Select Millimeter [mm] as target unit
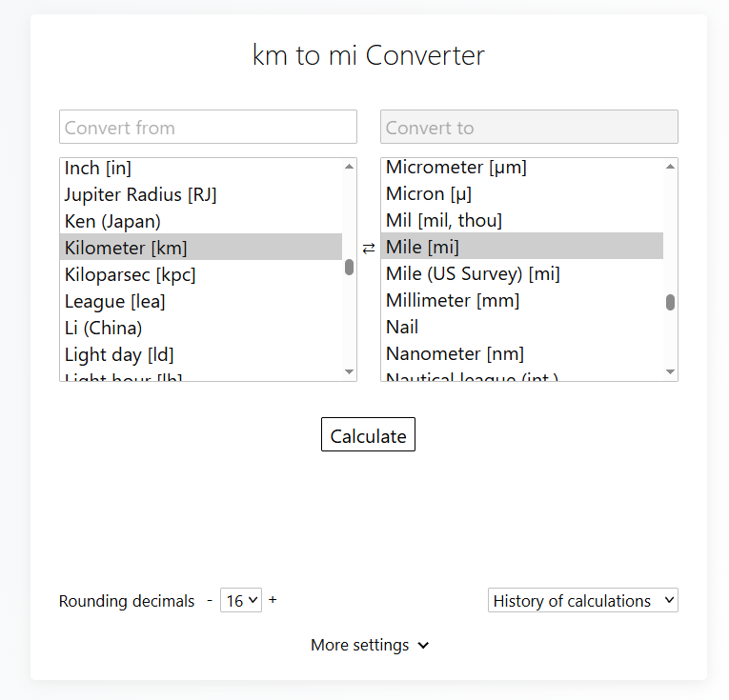This screenshot has height=700, width=729. (452, 301)
